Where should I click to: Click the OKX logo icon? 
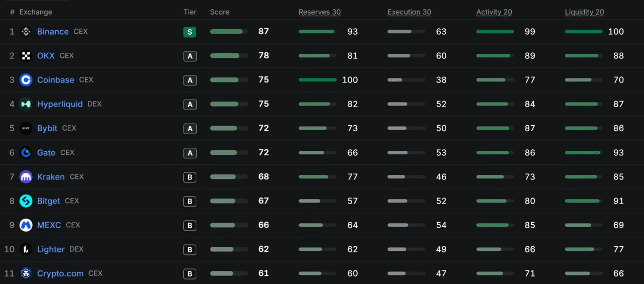26,56
